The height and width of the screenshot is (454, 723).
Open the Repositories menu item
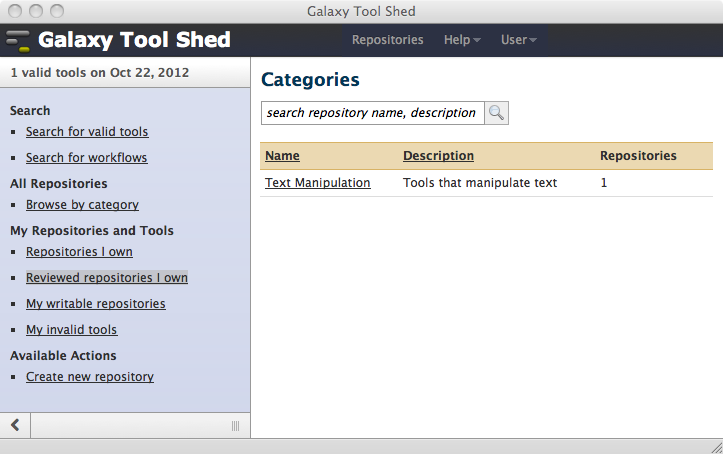point(387,40)
